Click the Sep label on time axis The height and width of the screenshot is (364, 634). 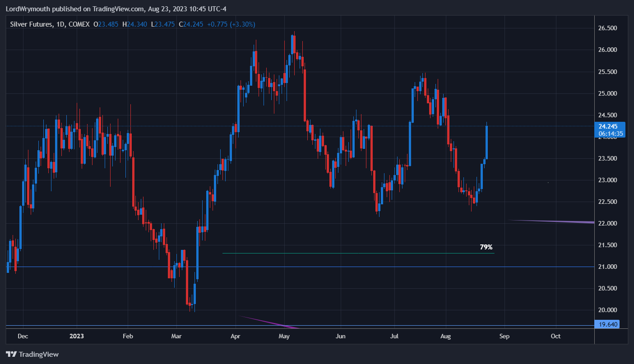pos(504,336)
